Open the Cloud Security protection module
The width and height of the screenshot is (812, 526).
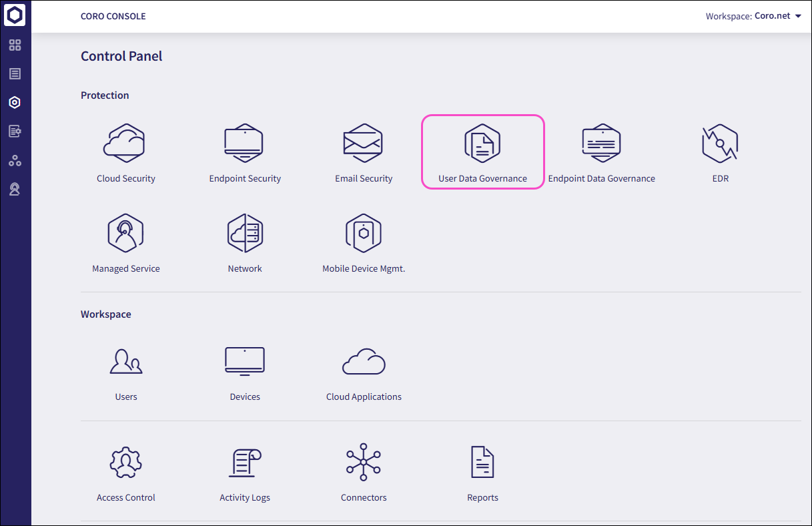(125, 144)
